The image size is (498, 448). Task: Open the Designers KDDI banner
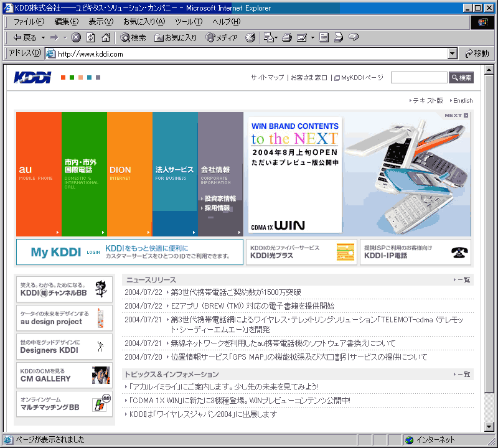pyautogui.click(x=65, y=347)
